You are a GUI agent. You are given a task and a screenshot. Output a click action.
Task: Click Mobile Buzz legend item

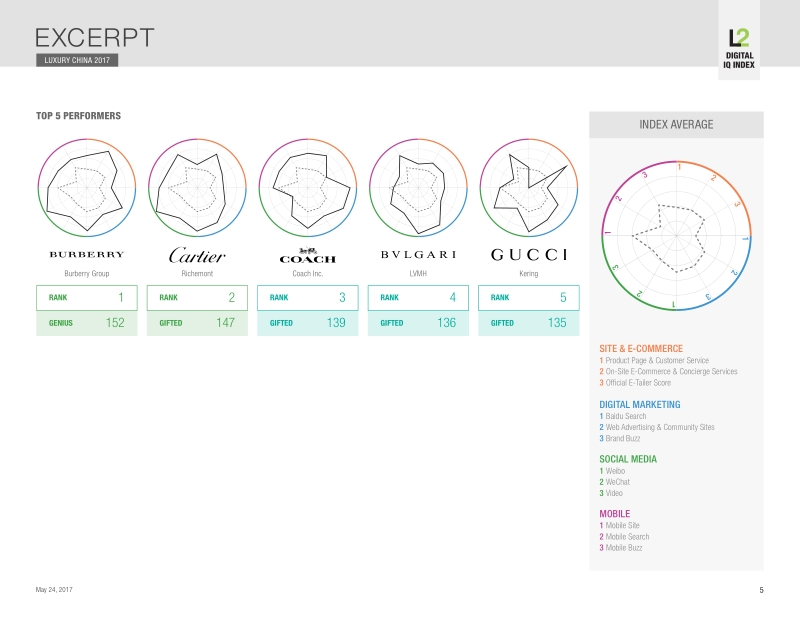point(621,548)
